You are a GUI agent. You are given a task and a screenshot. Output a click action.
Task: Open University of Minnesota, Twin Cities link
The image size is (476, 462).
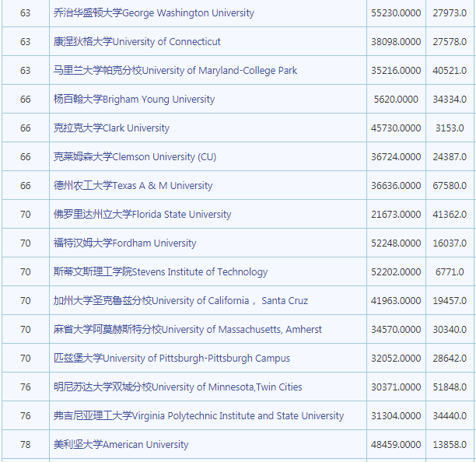(x=178, y=387)
